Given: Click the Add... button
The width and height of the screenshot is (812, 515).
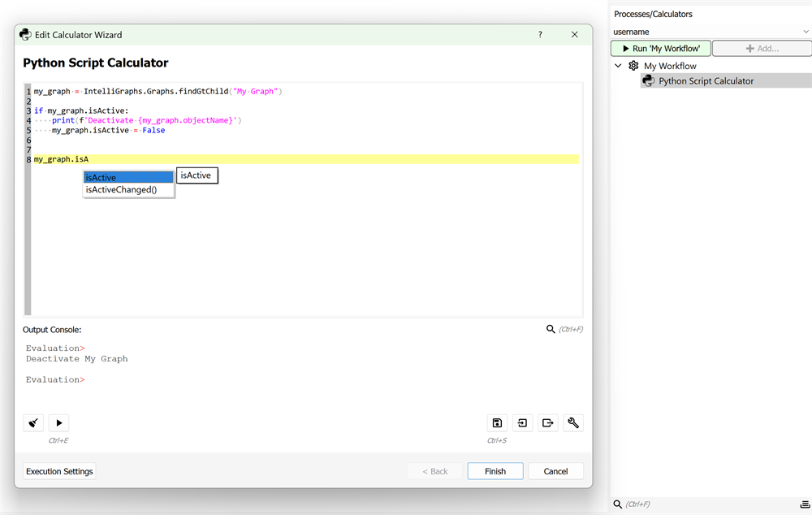Looking at the screenshot, I should [x=762, y=48].
